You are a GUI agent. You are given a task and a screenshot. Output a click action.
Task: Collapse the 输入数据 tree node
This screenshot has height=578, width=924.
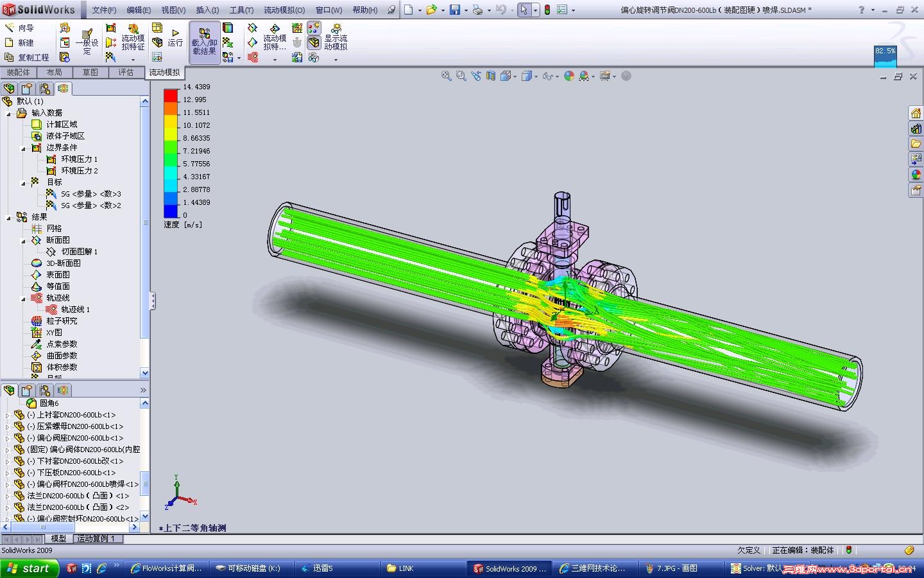coord(9,113)
